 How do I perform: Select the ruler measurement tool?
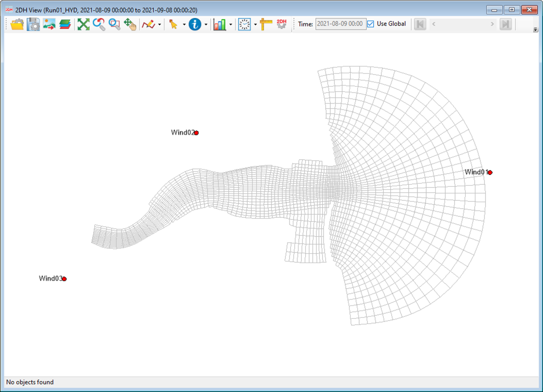[x=265, y=24]
